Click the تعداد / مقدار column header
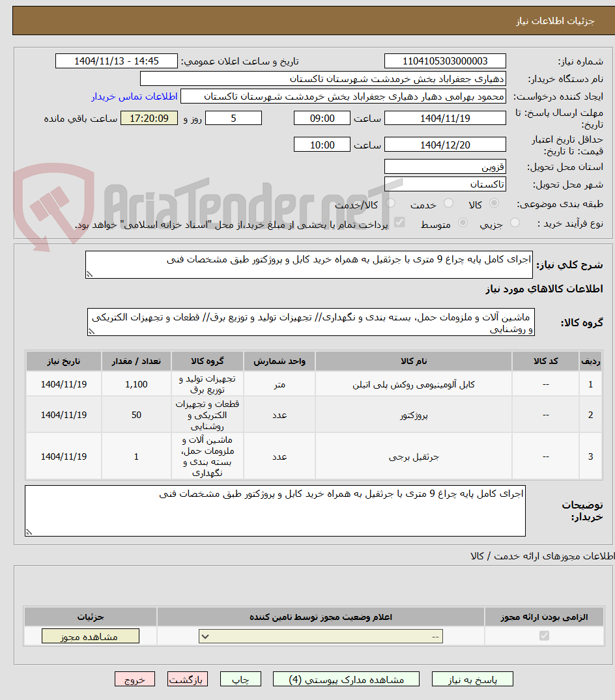This screenshot has height=700, width=615. click(x=136, y=361)
